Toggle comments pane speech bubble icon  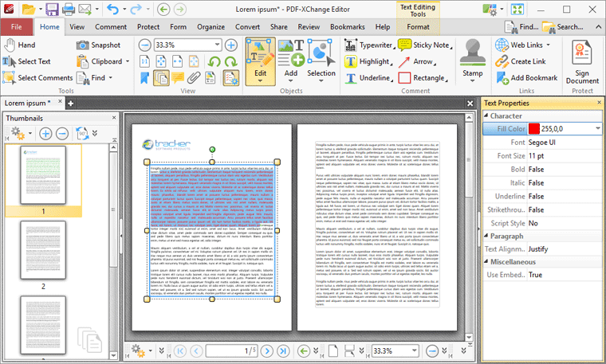click(177, 78)
